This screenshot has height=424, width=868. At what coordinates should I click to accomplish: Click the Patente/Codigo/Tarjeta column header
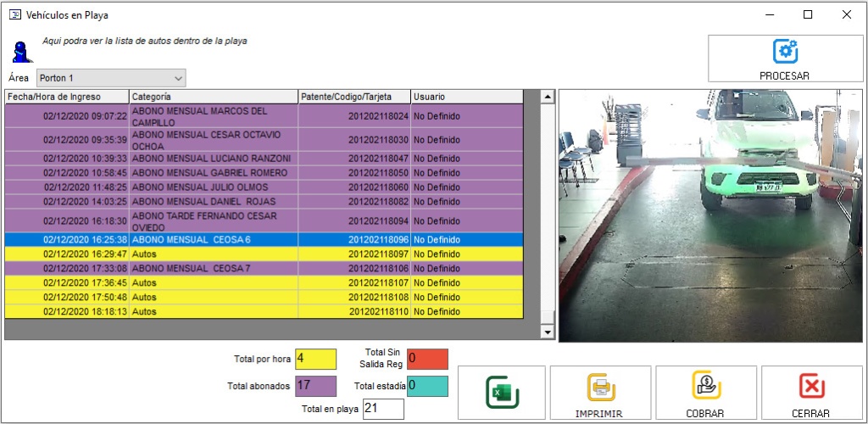pyautogui.click(x=354, y=97)
